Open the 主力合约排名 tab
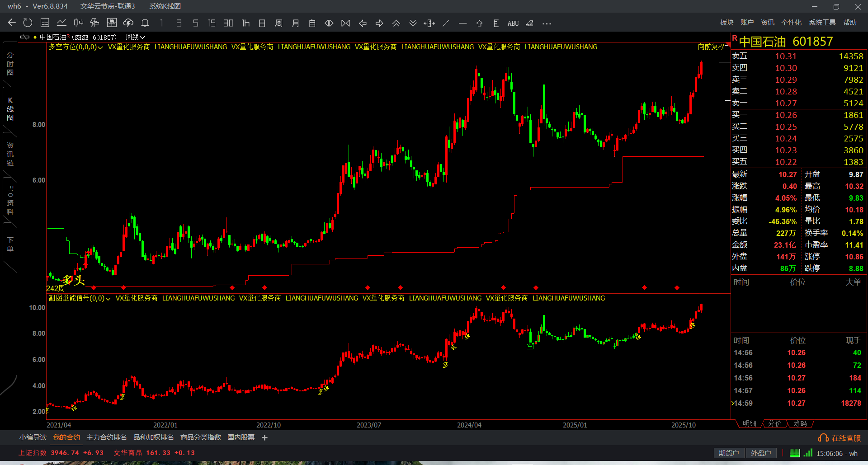 pyautogui.click(x=107, y=437)
